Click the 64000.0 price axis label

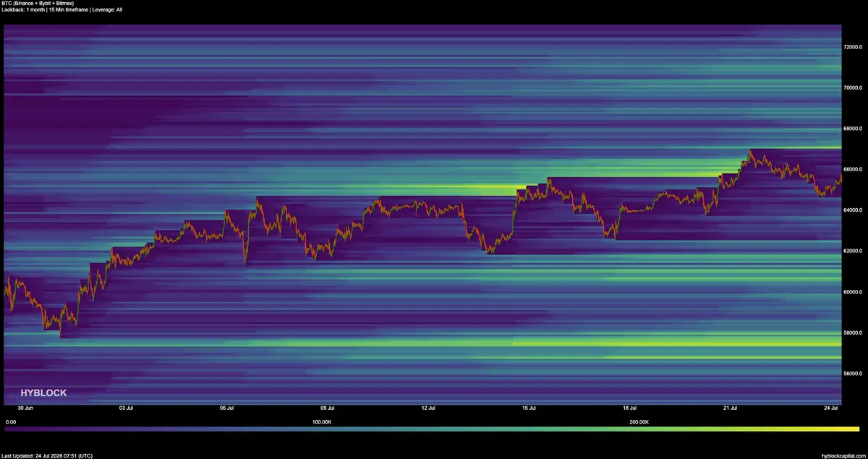coord(852,210)
